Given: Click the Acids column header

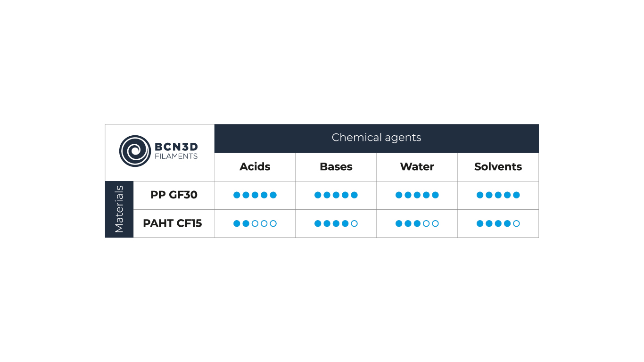Looking at the screenshot, I should [255, 167].
